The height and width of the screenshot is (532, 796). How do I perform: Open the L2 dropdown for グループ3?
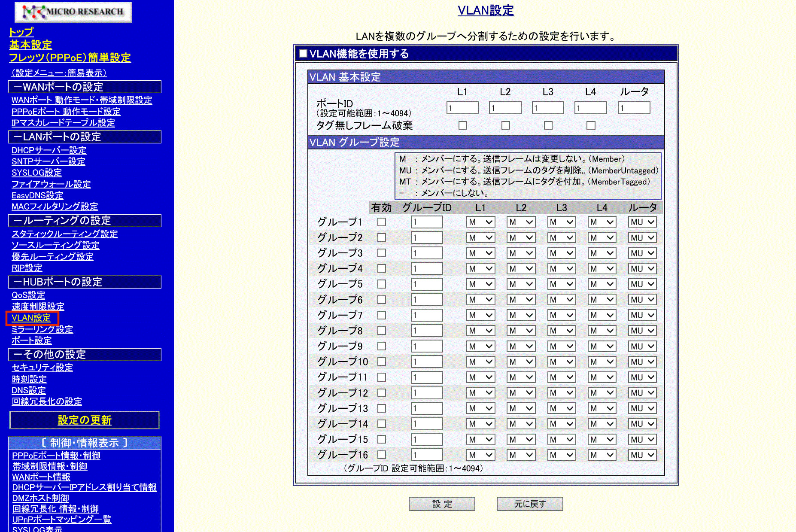(x=521, y=253)
